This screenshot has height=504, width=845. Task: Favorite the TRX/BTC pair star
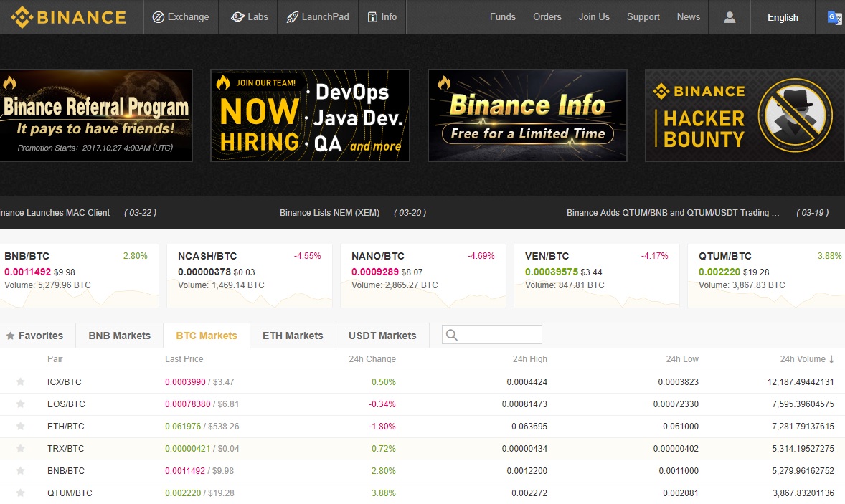21,448
